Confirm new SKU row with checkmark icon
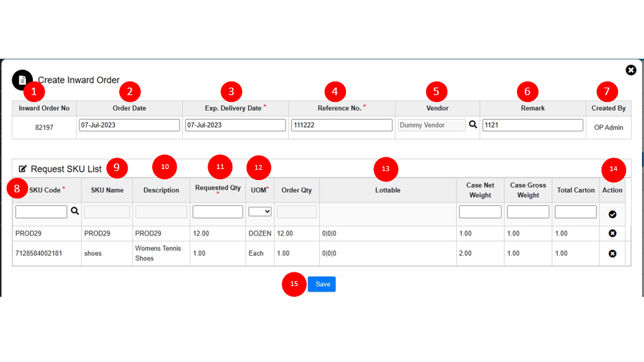Viewport: 644px width, 362px height. 612,214
